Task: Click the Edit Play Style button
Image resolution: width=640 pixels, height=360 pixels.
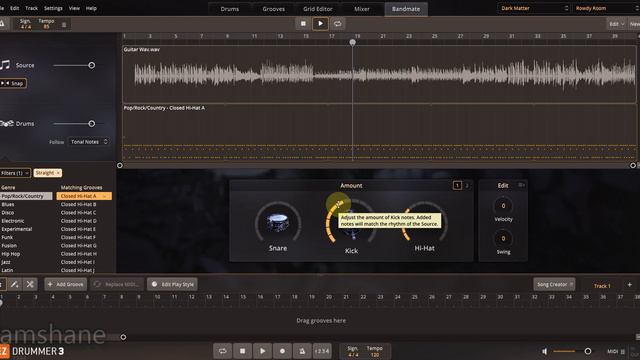Action: click(172, 284)
